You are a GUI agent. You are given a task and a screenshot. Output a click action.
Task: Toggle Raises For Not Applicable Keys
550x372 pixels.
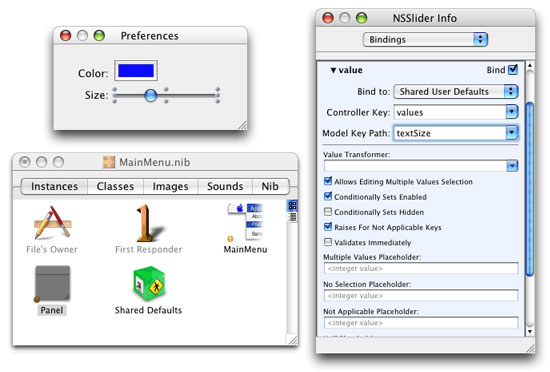click(328, 227)
